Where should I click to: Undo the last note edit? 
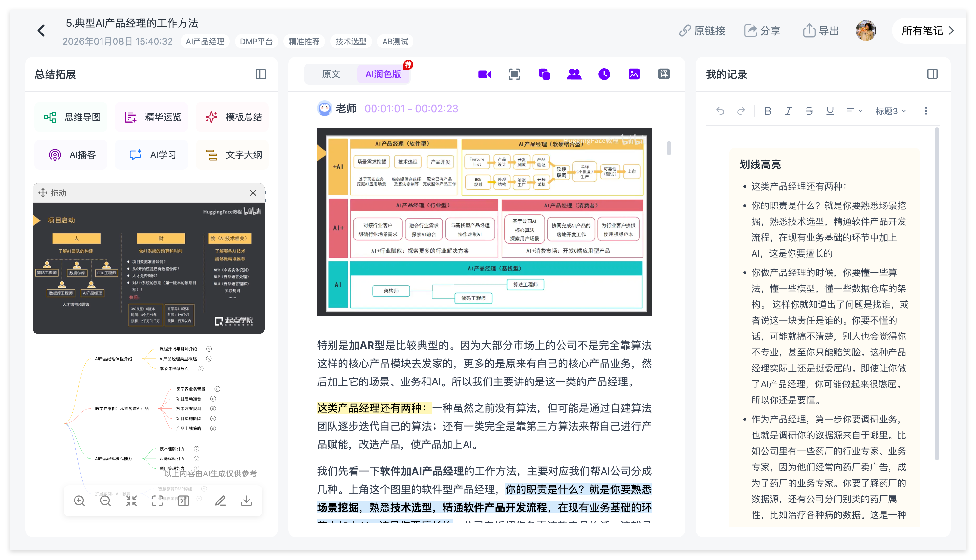(x=720, y=112)
